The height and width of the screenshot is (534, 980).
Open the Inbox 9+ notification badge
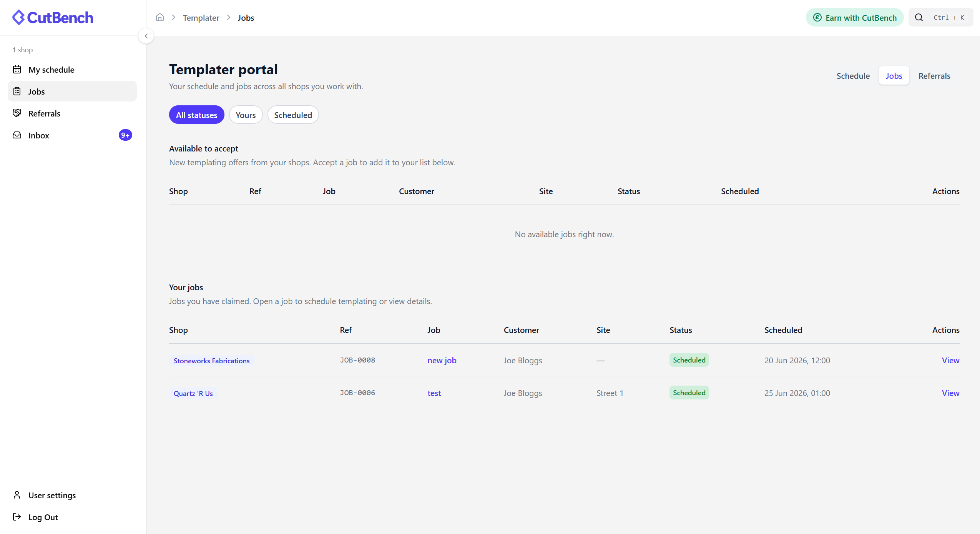pos(125,135)
